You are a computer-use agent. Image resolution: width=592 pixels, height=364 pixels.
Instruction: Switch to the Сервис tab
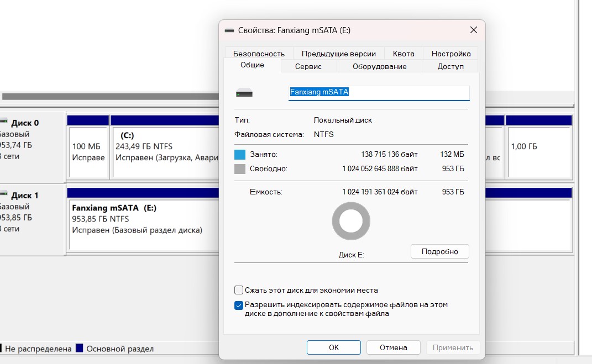click(x=308, y=66)
